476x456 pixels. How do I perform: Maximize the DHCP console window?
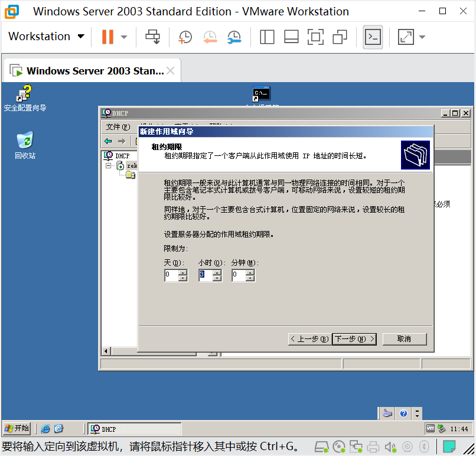pyautogui.click(x=455, y=113)
